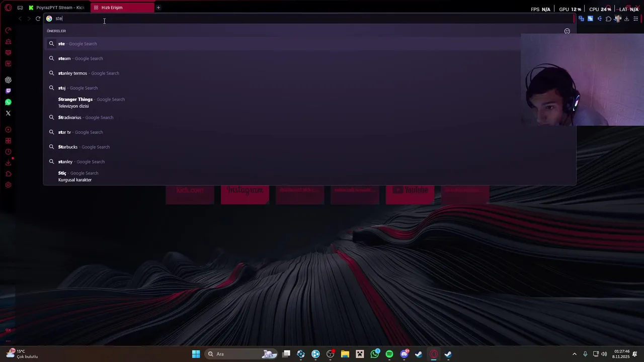Open Windows Start menu
The width and height of the screenshot is (644, 362).
[x=196, y=354]
